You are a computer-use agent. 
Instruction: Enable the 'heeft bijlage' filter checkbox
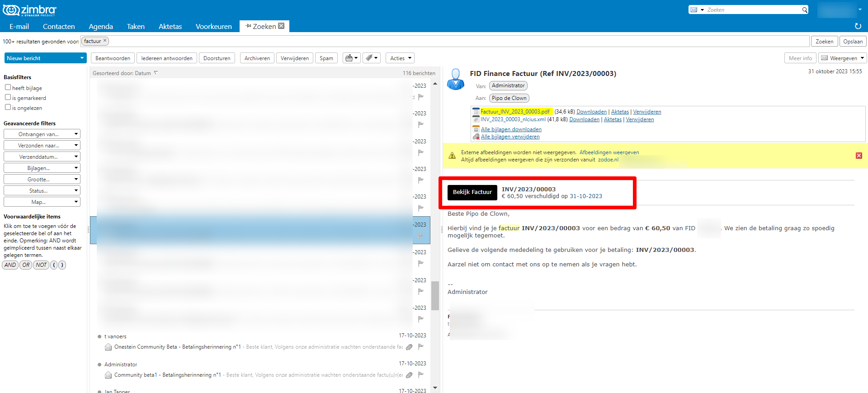pyautogui.click(x=8, y=87)
